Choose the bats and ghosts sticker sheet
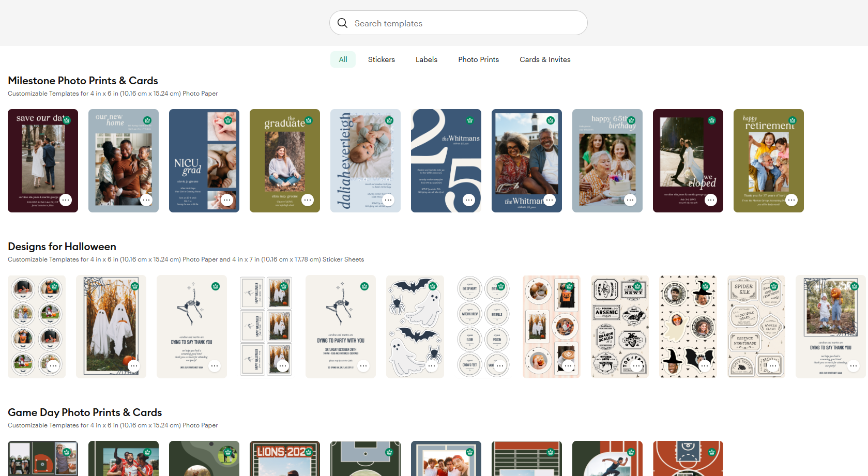 pos(415,327)
